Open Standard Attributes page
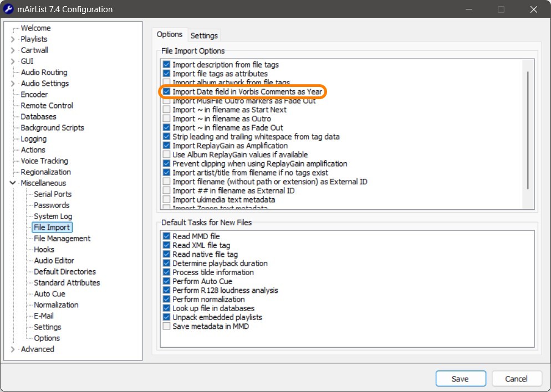 pos(67,283)
